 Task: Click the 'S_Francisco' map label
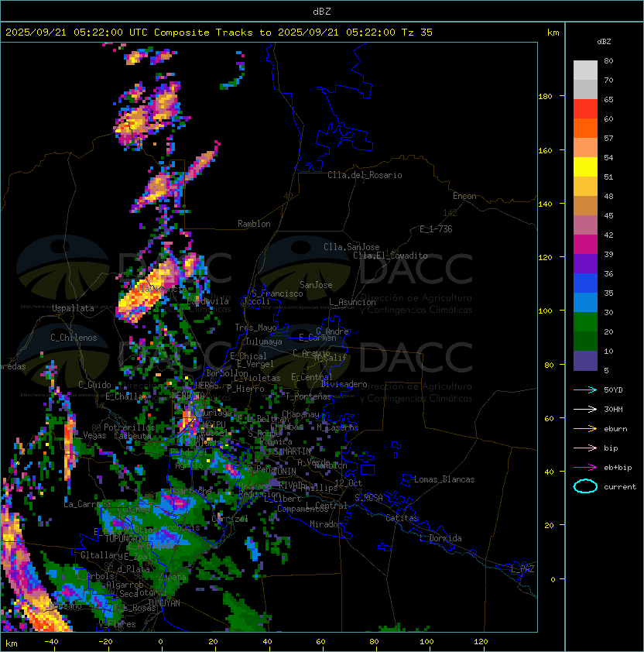[277, 293]
